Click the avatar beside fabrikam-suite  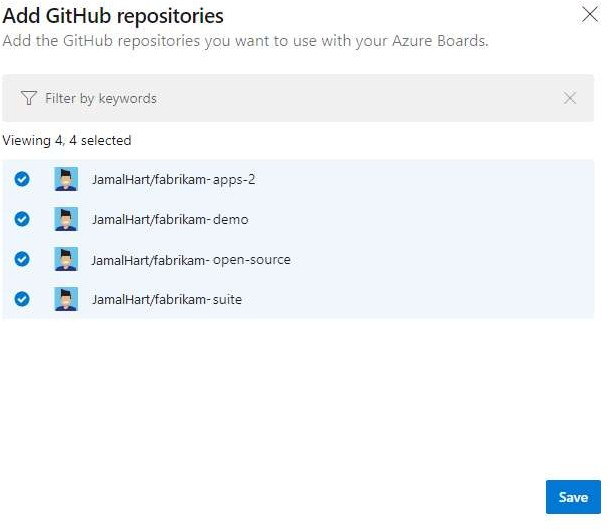66,298
